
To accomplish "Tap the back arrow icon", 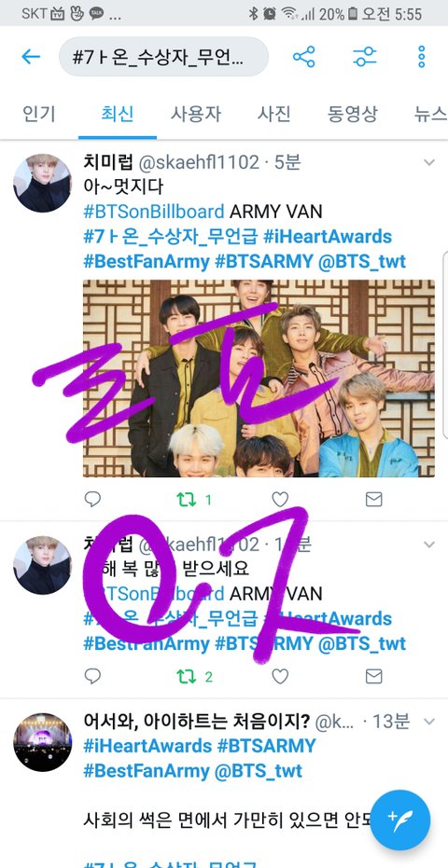I will pyautogui.click(x=31, y=57).
